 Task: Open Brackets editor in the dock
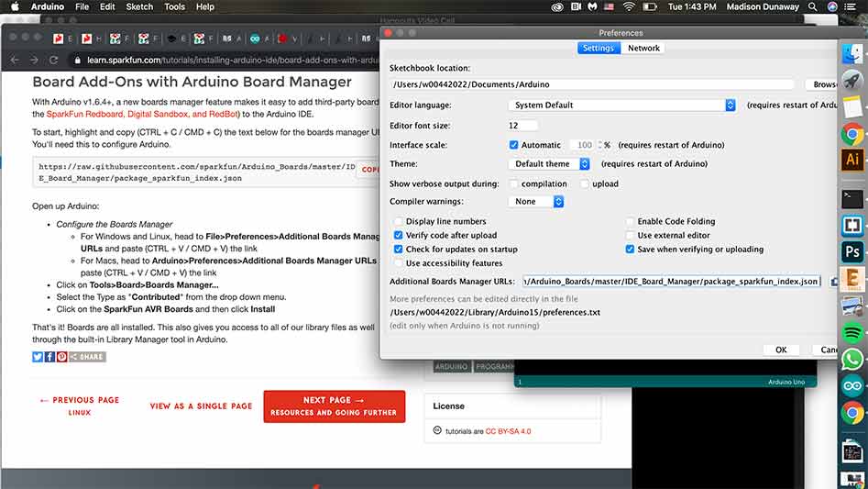[852, 226]
